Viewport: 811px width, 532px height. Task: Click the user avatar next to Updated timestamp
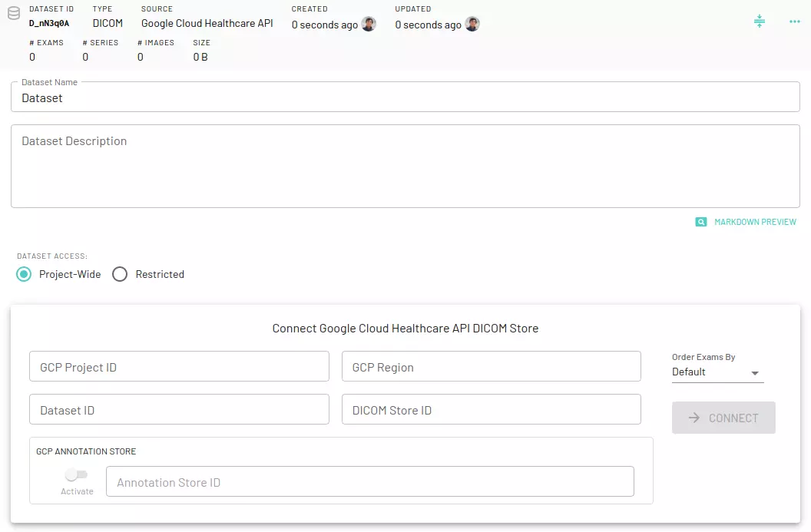pos(472,24)
